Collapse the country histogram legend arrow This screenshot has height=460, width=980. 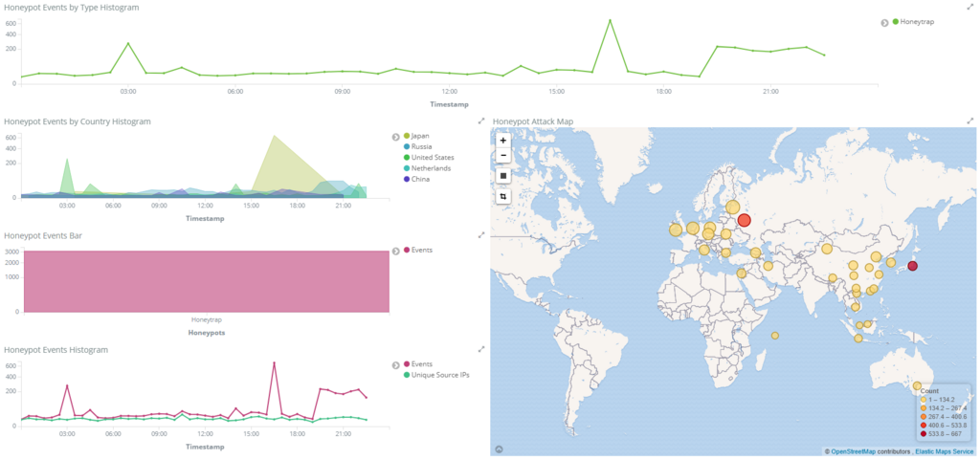click(x=395, y=137)
